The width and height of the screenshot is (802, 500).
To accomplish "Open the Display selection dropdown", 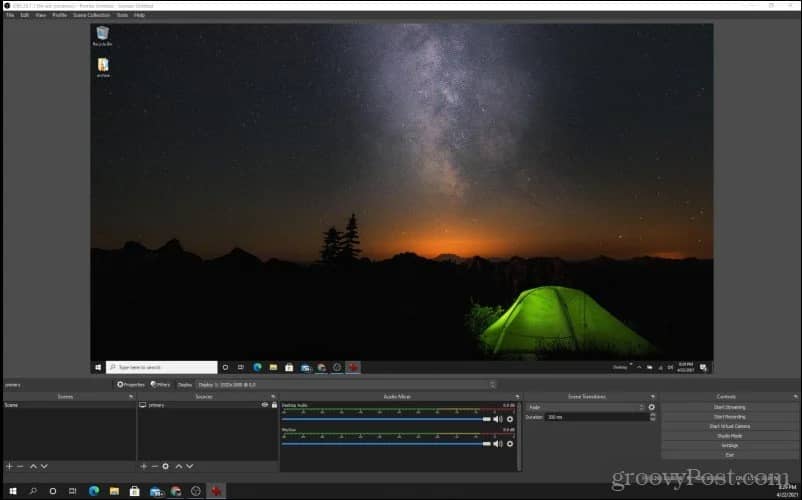I will [x=346, y=384].
